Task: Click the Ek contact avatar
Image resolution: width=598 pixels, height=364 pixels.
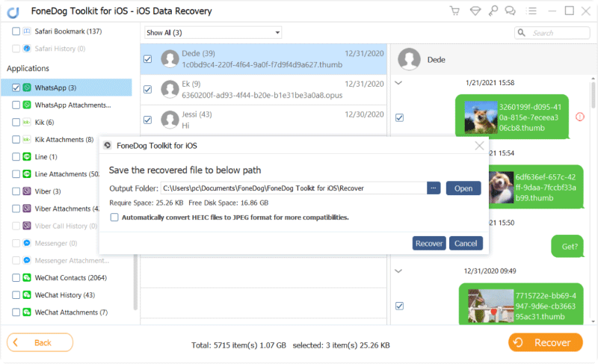Action: tap(170, 89)
